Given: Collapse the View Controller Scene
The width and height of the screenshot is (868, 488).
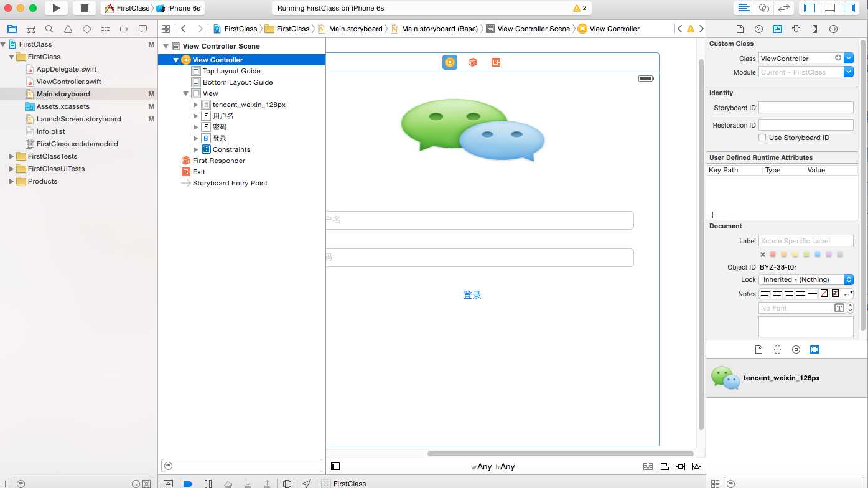Looking at the screenshot, I should click(166, 46).
